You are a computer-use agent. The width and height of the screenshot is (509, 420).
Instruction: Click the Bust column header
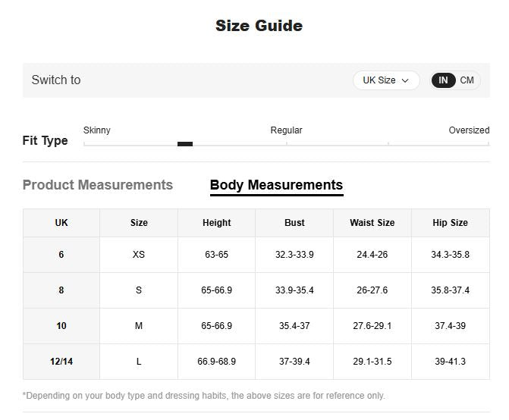(294, 223)
